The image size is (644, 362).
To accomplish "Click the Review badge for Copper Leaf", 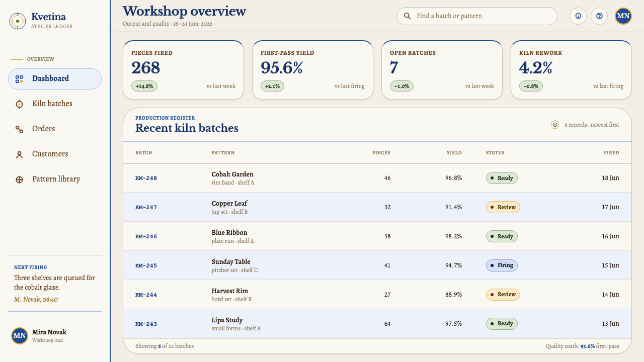I will (503, 207).
